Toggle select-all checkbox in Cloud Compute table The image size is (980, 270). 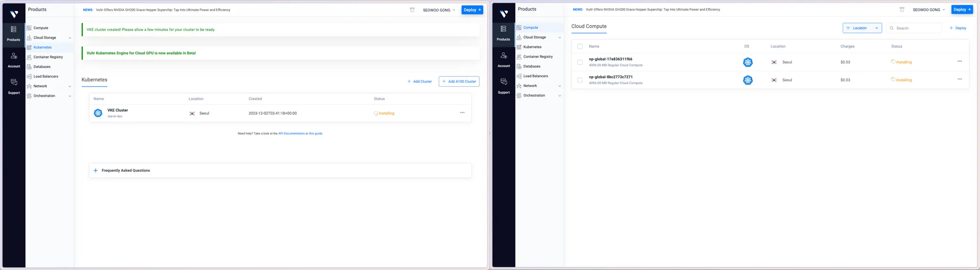(x=580, y=46)
